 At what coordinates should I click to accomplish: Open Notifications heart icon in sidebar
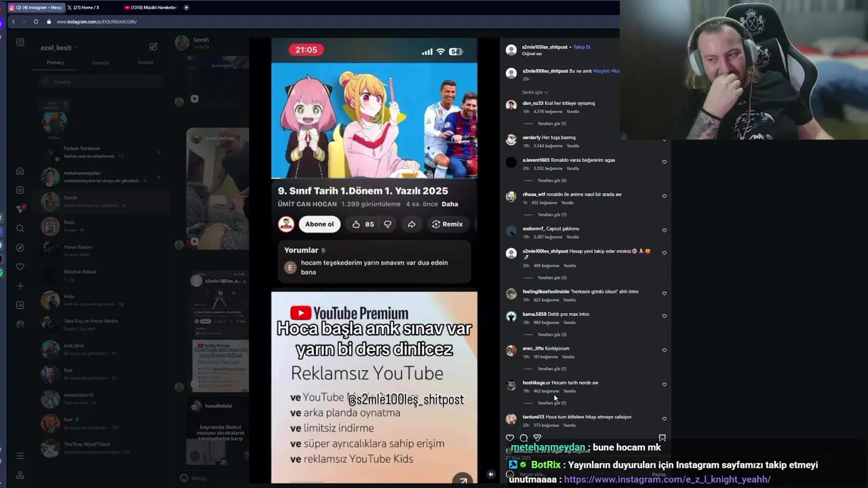point(20,266)
